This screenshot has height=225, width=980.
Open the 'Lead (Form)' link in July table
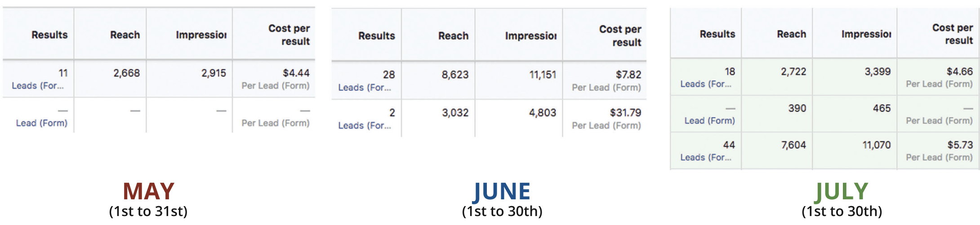click(x=710, y=121)
